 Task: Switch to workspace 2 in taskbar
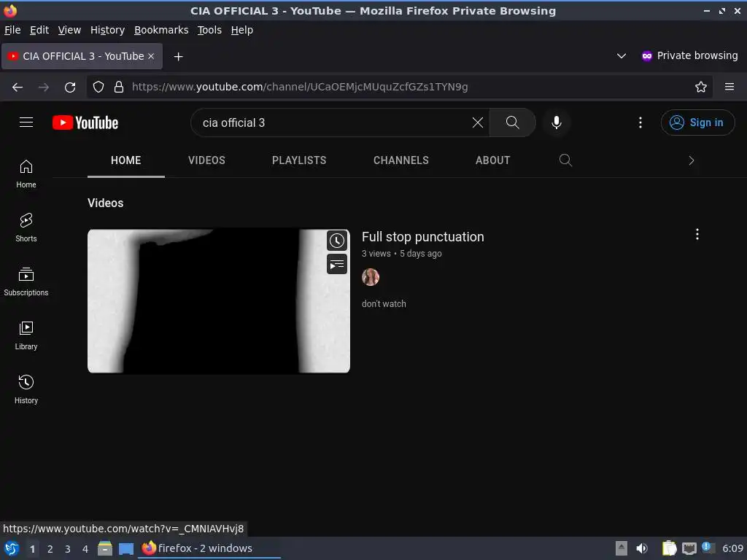(50, 549)
